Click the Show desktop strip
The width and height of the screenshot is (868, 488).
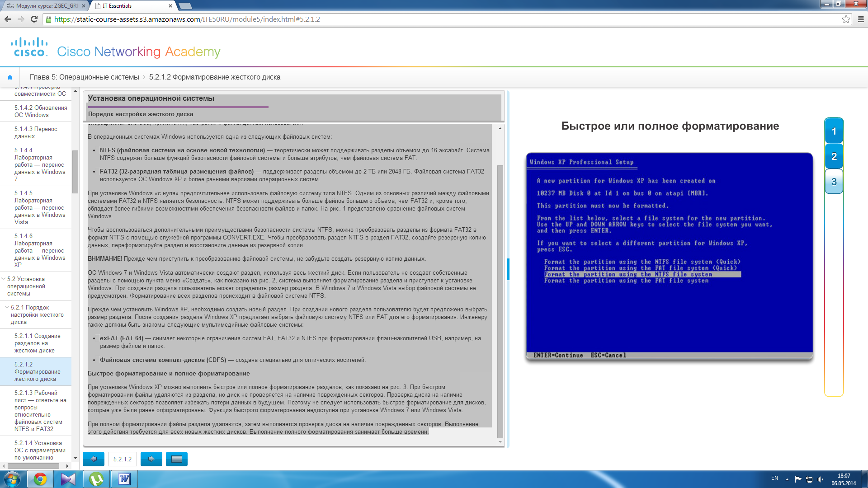tap(865, 479)
